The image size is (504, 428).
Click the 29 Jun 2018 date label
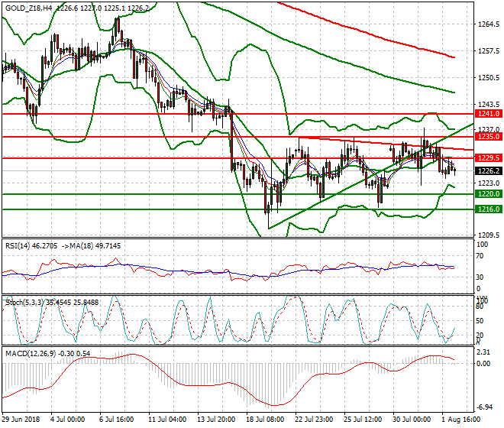tap(21, 420)
